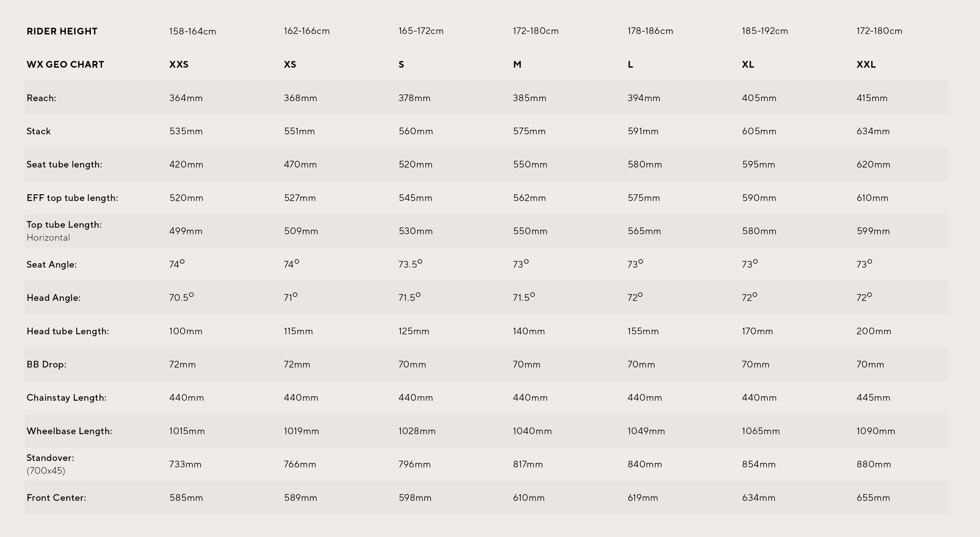Click the Wheelbase Length row label
Screen dimensions: 980x537
tap(69, 431)
